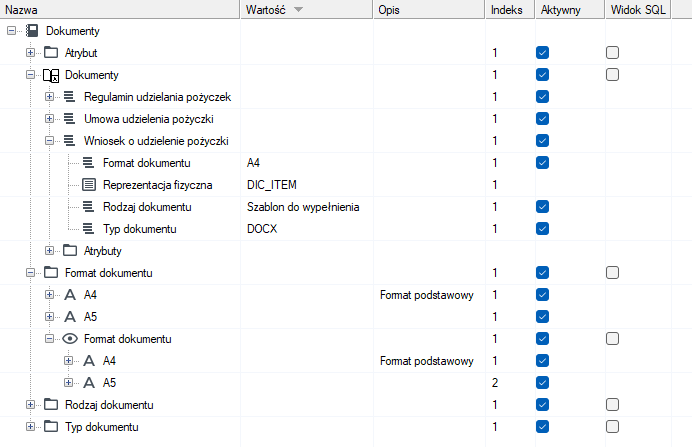Expand the Typ dokumentu folder
Viewport: 692px width, 447px height.
pos(30,426)
